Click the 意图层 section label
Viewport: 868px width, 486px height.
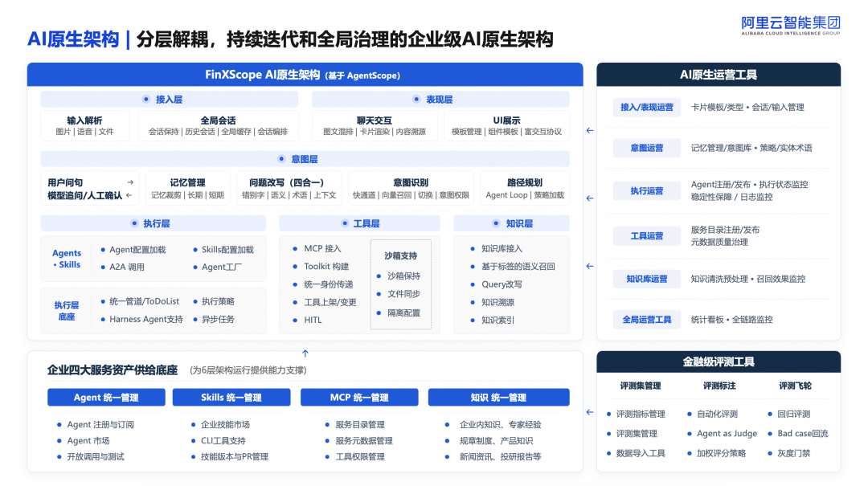pos(305,159)
